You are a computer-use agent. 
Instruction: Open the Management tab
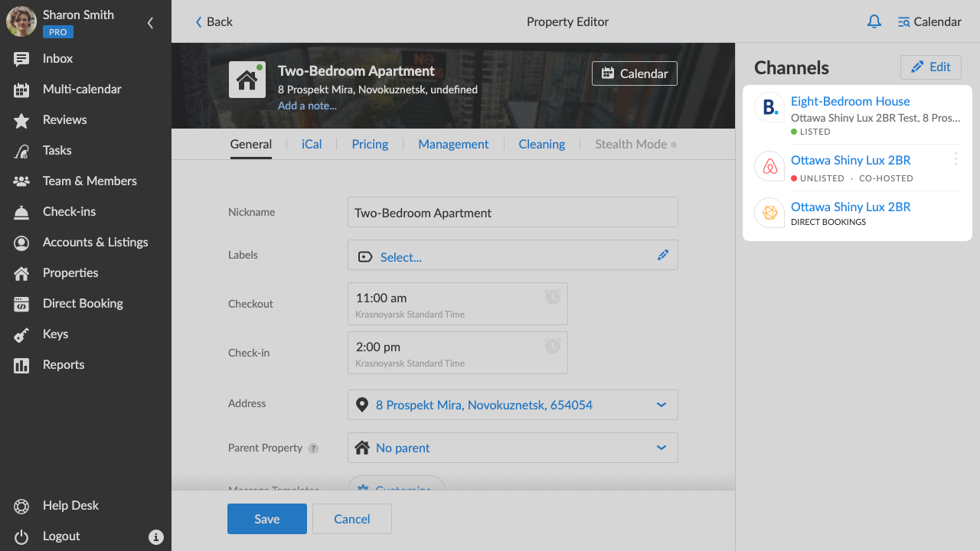click(x=453, y=144)
